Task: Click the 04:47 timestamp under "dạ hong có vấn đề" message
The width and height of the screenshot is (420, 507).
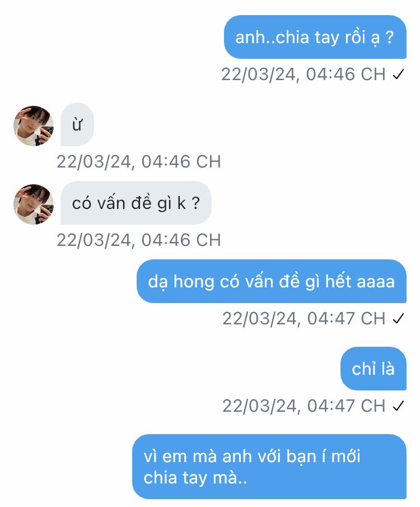Action: tap(304, 319)
